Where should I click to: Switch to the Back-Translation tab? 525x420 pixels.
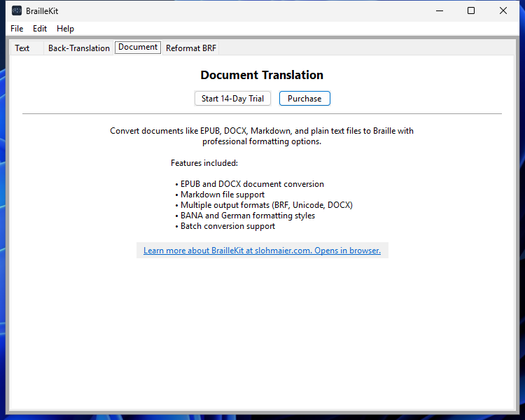(79, 48)
